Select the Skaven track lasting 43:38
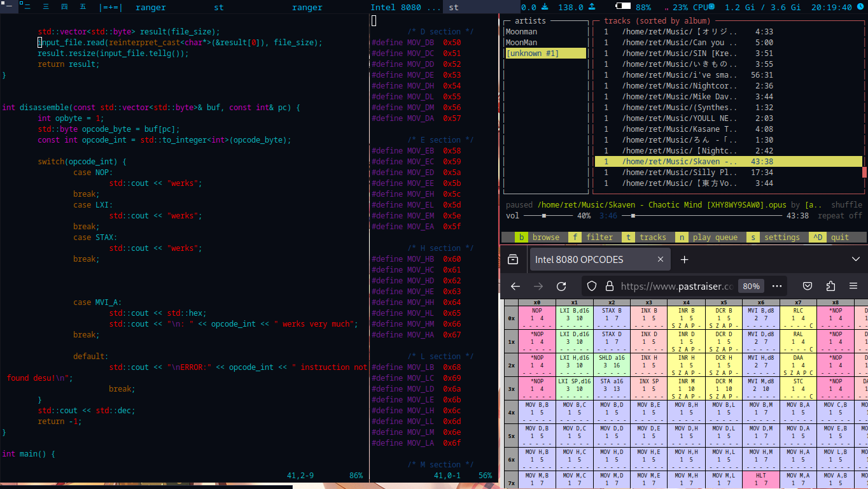 pyautogui.click(x=729, y=162)
